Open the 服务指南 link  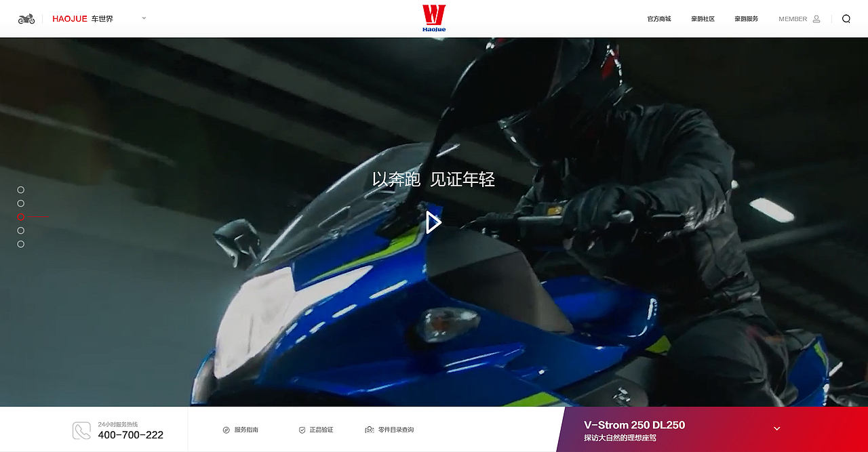click(x=246, y=430)
